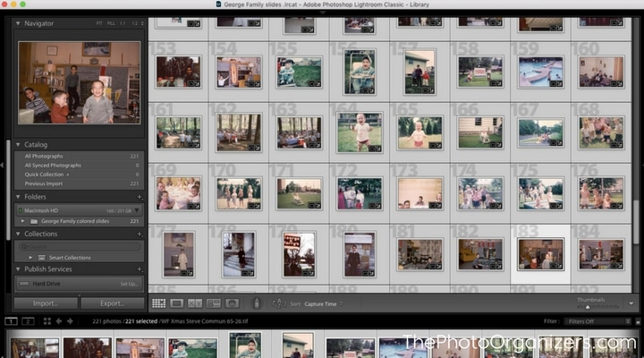Add publish service plus icon
The image size is (644, 358).
[x=140, y=269]
